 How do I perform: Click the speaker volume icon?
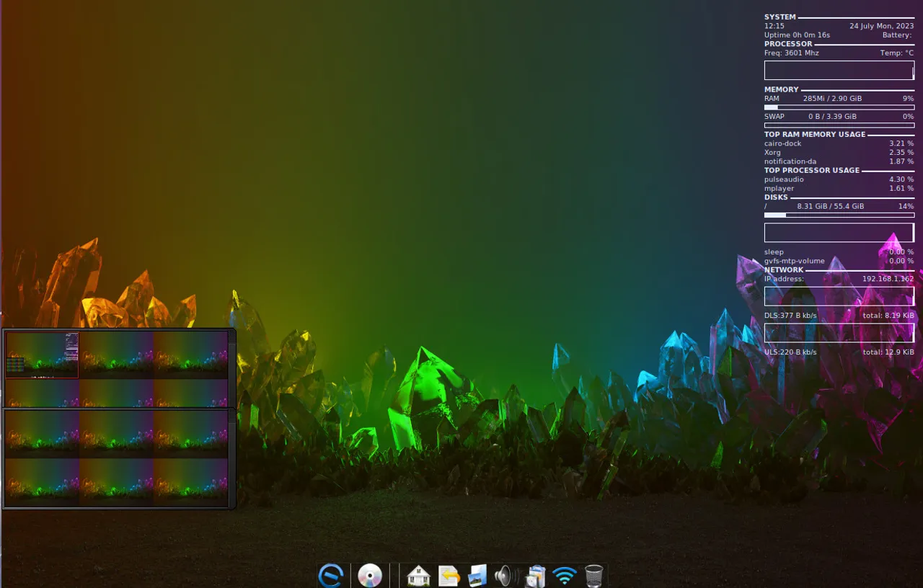[504, 576]
